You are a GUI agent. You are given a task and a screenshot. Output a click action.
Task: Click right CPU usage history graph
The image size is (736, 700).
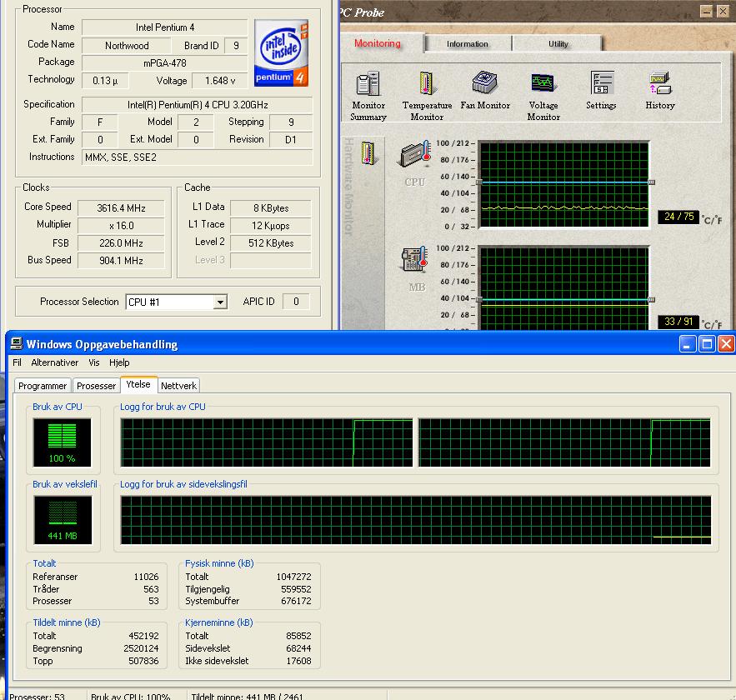coord(564,442)
